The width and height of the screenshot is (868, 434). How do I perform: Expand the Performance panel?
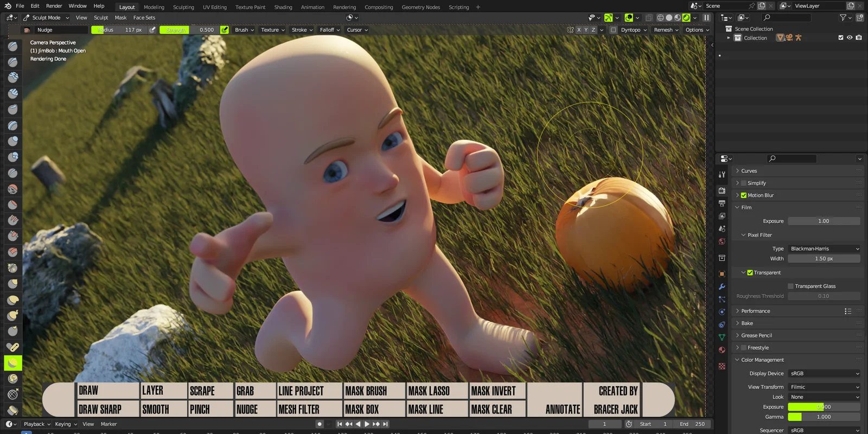(755, 311)
